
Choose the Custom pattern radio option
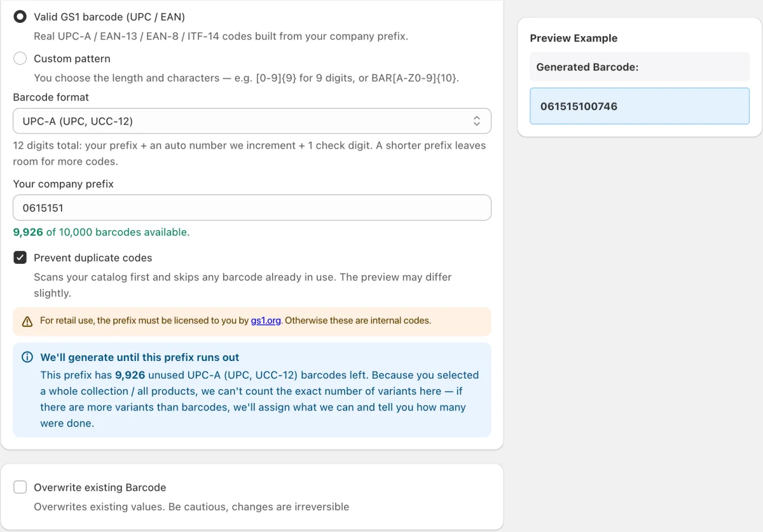pos(20,58)
